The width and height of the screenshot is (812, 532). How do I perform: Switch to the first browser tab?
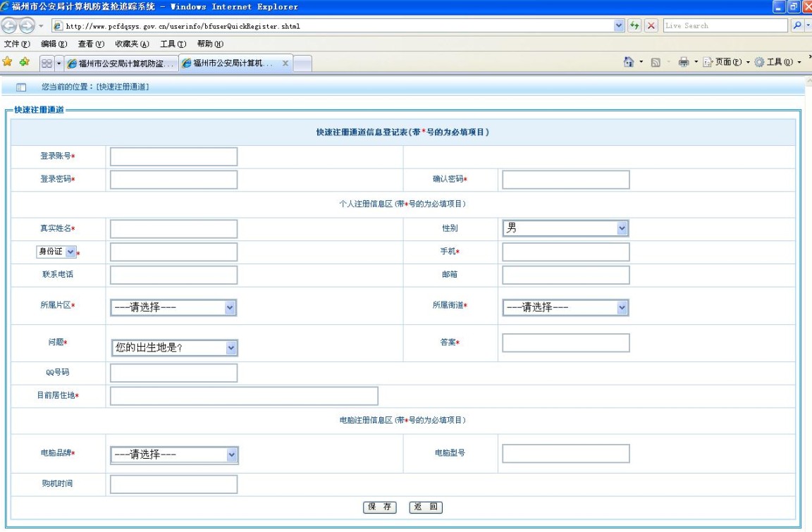click(x=121, y=63)
